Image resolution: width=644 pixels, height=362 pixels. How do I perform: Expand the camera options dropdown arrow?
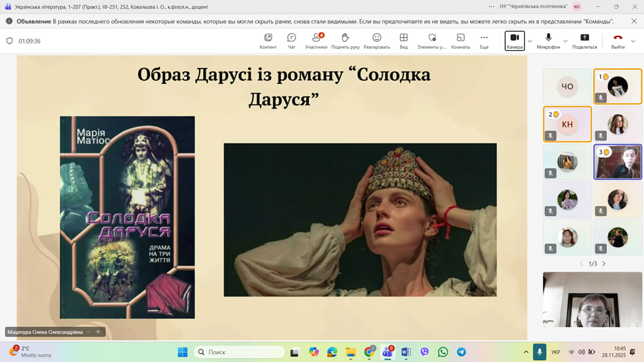point(530,41)
